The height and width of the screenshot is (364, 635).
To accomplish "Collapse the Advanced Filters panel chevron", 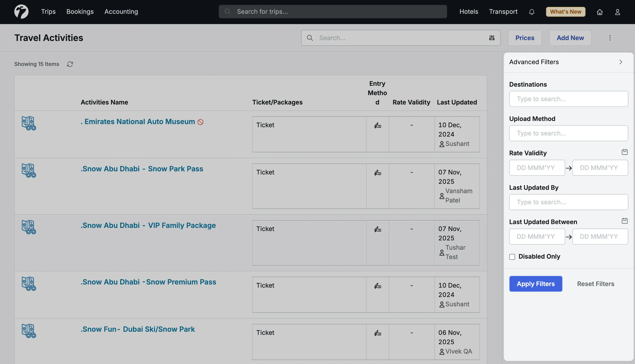I will 620,62.
